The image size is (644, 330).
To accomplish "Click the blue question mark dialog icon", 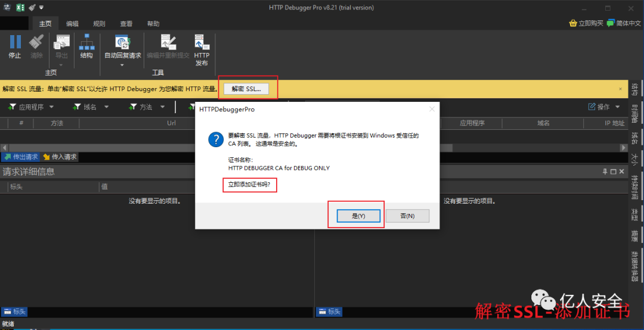I will (x=216, y=139).
